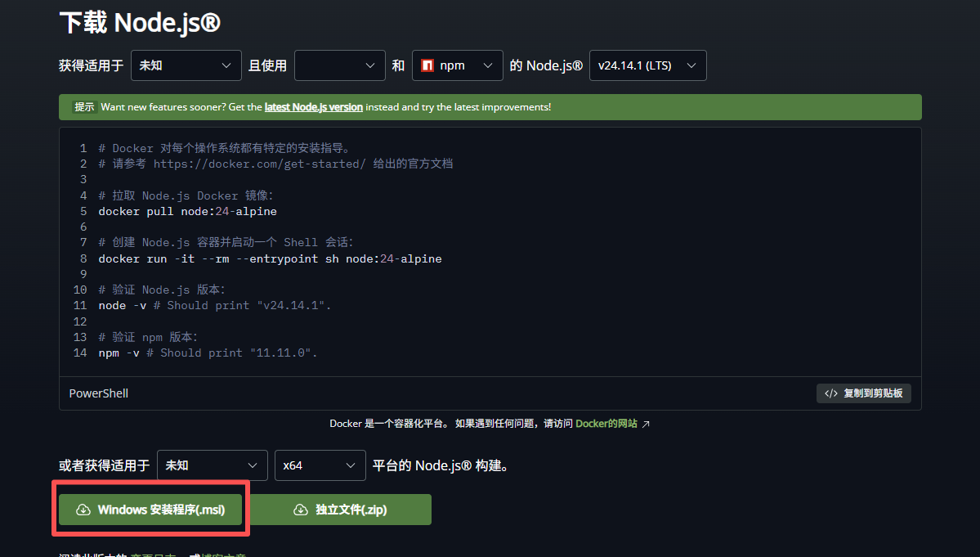Click the 拉取 Node.js Docker 镜像 comment
Screen dimensions: 980x557
pyautogui.click(x=186, y=195)
